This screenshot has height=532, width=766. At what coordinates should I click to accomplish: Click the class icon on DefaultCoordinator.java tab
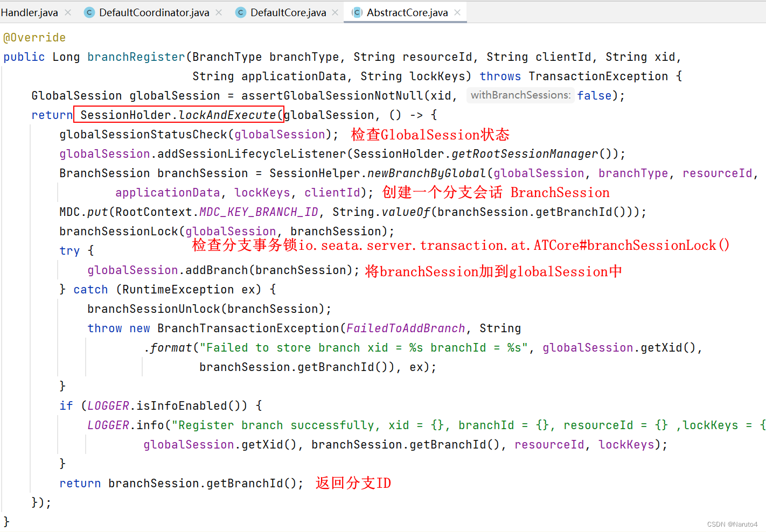89,12
